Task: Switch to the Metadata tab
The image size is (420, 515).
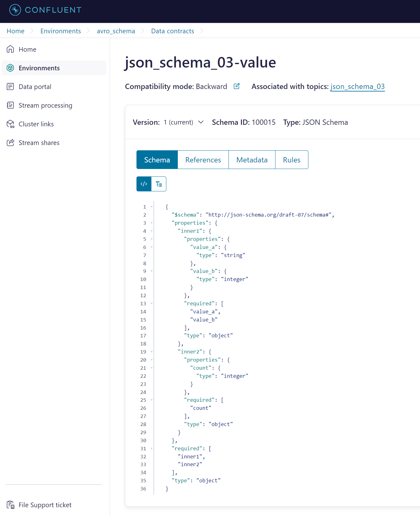Action: click(x=252, y=160)
